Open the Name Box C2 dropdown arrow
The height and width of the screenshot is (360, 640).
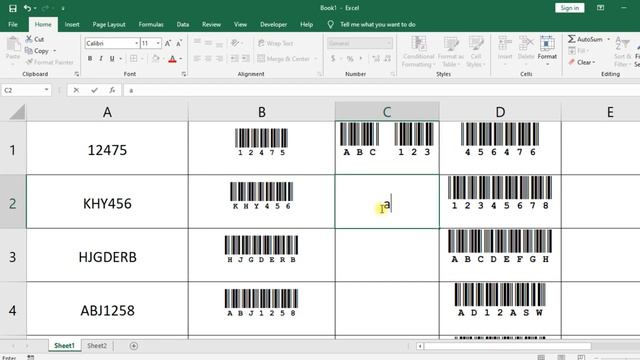click(47, 90)
